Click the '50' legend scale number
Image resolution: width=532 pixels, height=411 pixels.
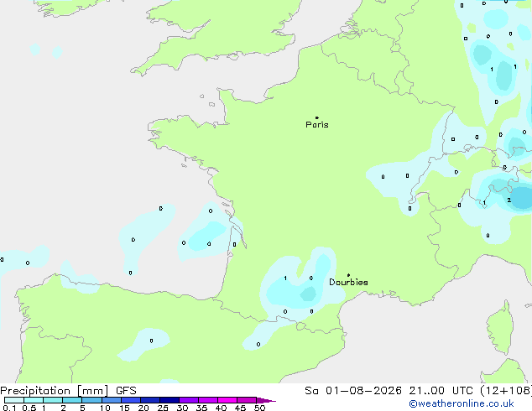point(260,408)
